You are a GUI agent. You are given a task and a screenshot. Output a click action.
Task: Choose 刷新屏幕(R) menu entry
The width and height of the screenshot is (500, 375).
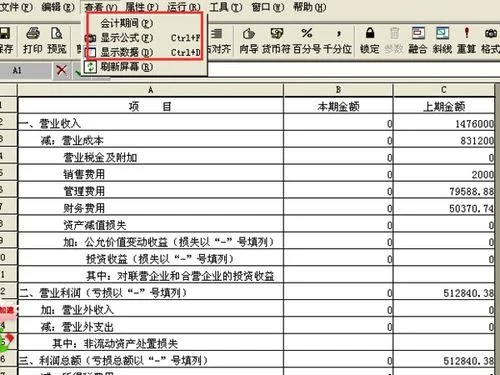click(x=144, y=67)
